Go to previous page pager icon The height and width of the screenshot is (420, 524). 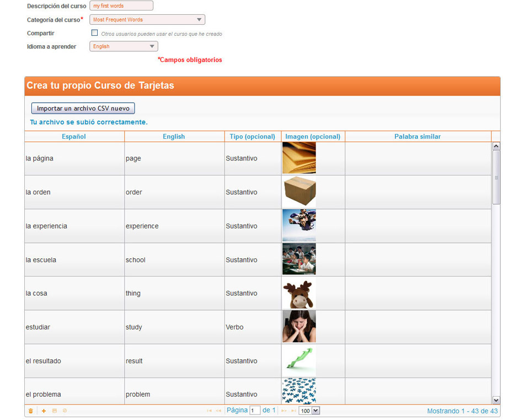218,411
